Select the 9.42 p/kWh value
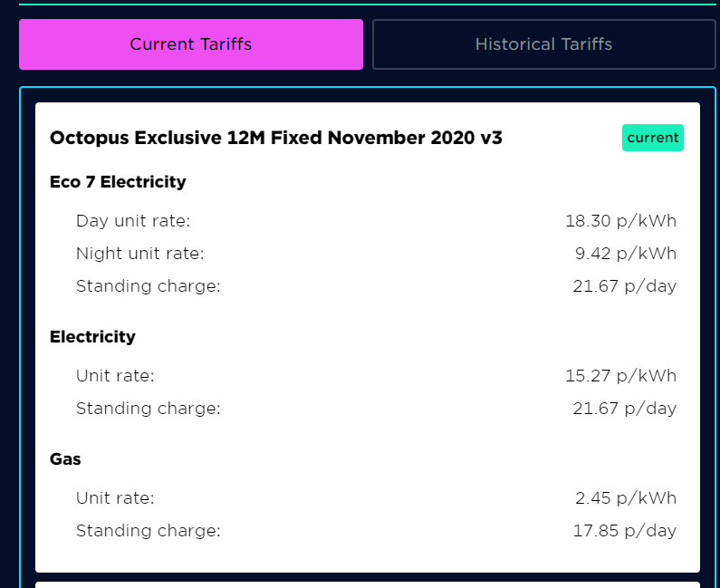 coord(626,254)
